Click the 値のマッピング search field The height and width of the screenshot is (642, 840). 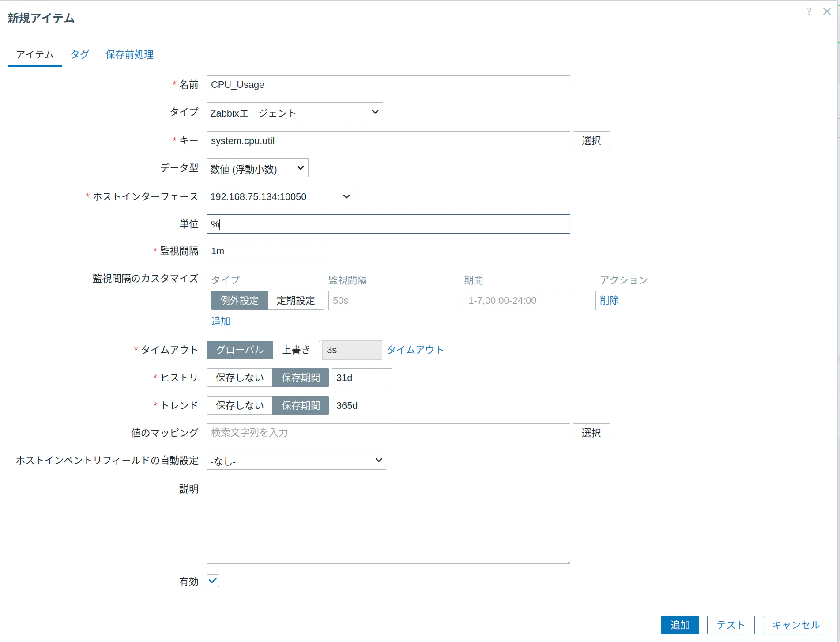pos(388,433)
